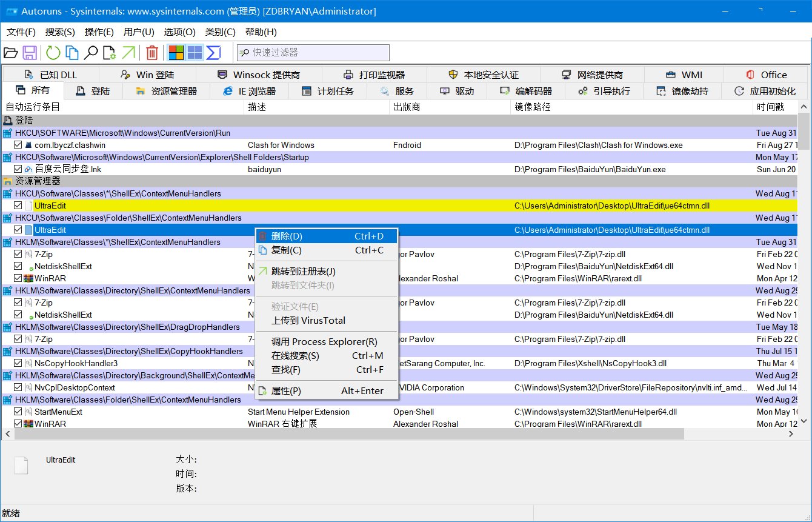Click the green Jump to entry arrow icon
Image resolution: width=812 pixels, height=522 pixels.
point(128,53)
